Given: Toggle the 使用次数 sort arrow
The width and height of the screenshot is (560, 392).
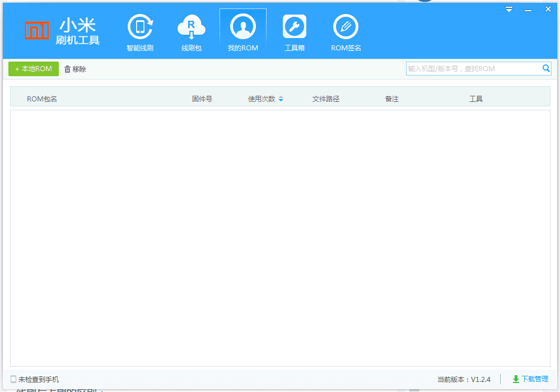Looking at the screenshot, I should (x=281, y=99).
